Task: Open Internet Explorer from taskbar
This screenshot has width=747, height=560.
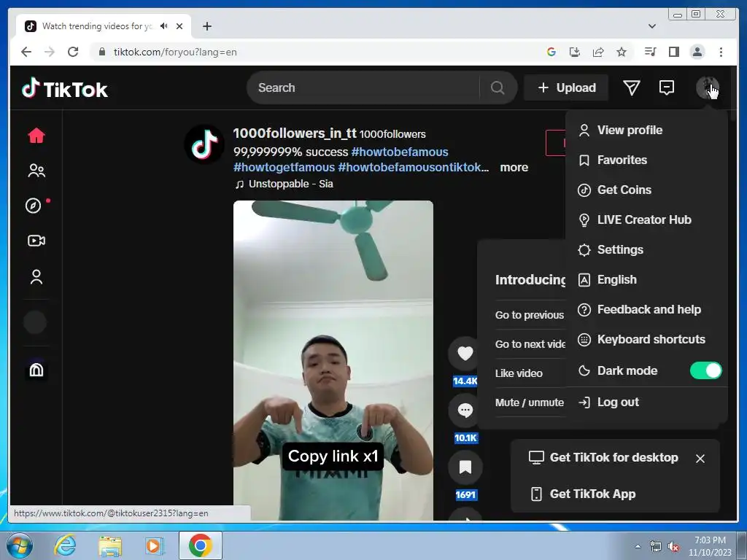Action: point(65,545)
